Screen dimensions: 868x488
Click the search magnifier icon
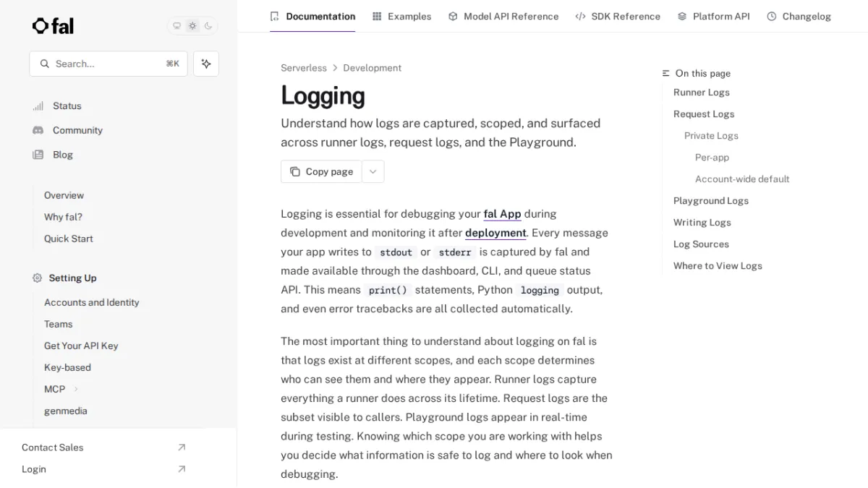coord(45,64)
